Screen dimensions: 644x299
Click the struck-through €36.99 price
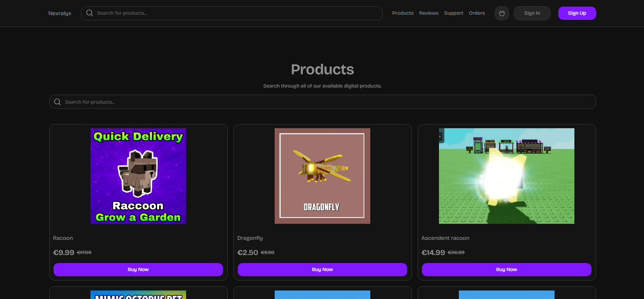(x=456, y=253)
